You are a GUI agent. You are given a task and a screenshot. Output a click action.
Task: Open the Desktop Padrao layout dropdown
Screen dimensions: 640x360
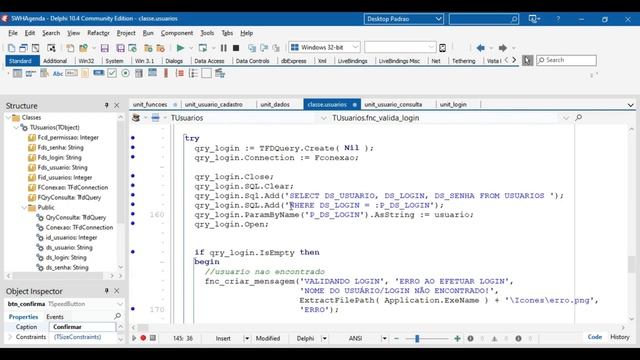[438, 19]
